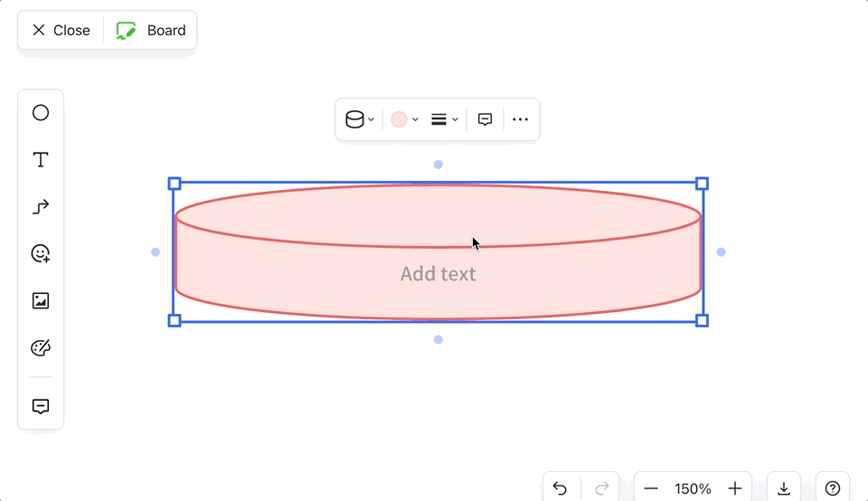Choose the connector arrow tool
The width and height of the screenshot is (868, 501).
pos(41,207)
